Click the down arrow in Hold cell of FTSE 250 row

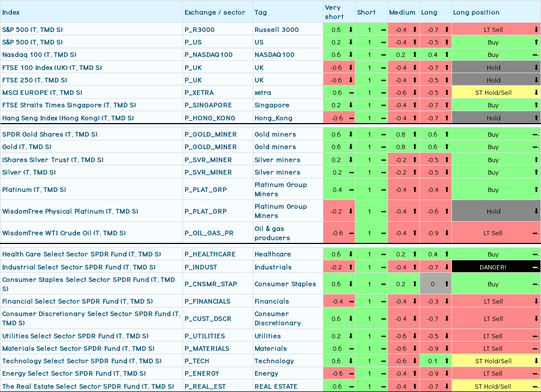click(x=536, y=80)
